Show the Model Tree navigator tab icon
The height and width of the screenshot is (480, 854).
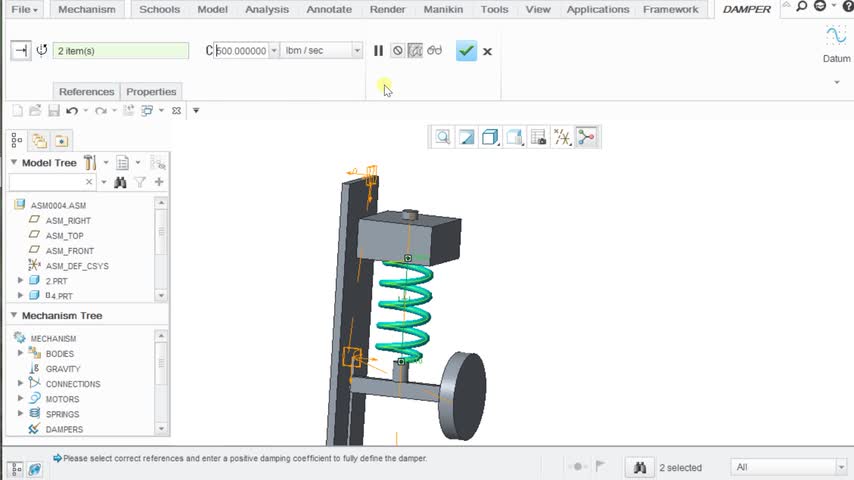(x=17, y=141)
